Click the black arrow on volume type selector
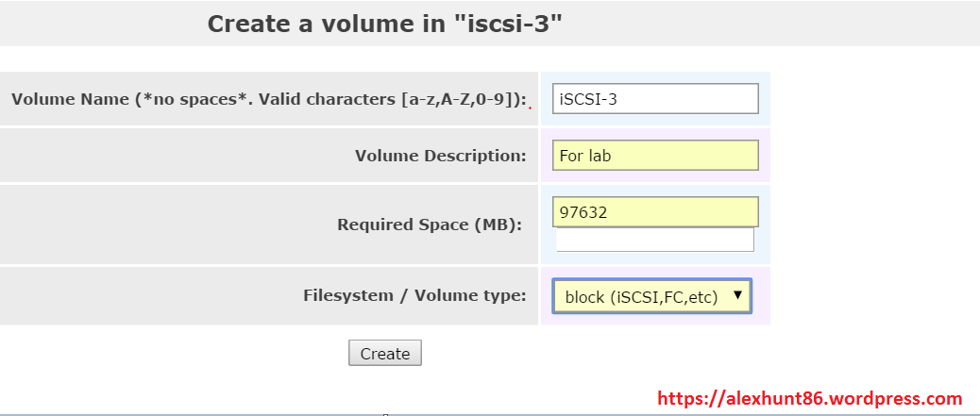Image resolution: width=980 pixels, height=416 pixels. [737, 296]
